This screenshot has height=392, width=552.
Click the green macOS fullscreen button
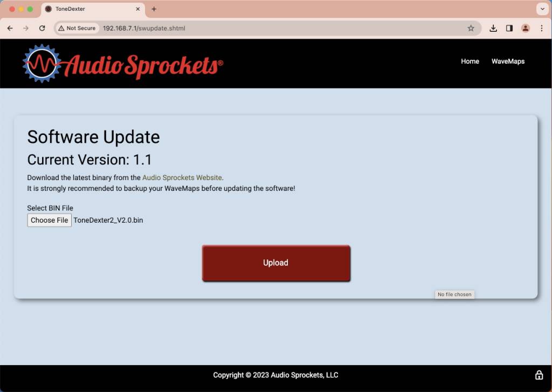coord(30,9)
